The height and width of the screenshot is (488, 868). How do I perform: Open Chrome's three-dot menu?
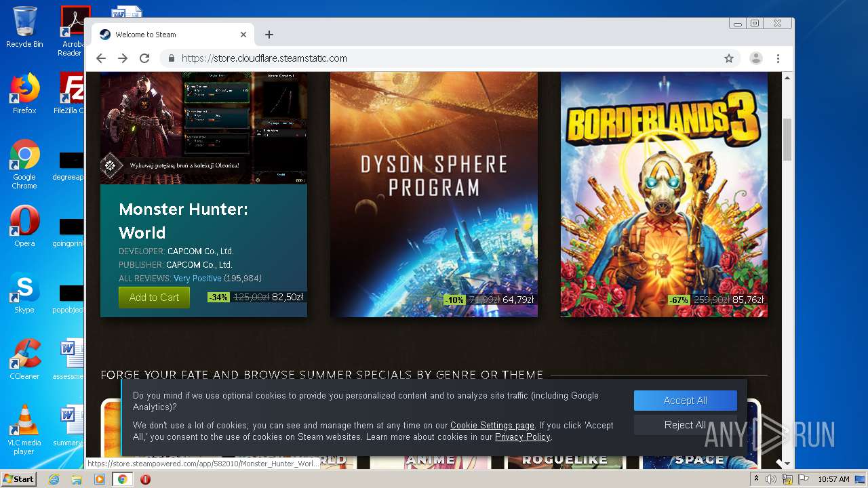[x=778, y=58]
